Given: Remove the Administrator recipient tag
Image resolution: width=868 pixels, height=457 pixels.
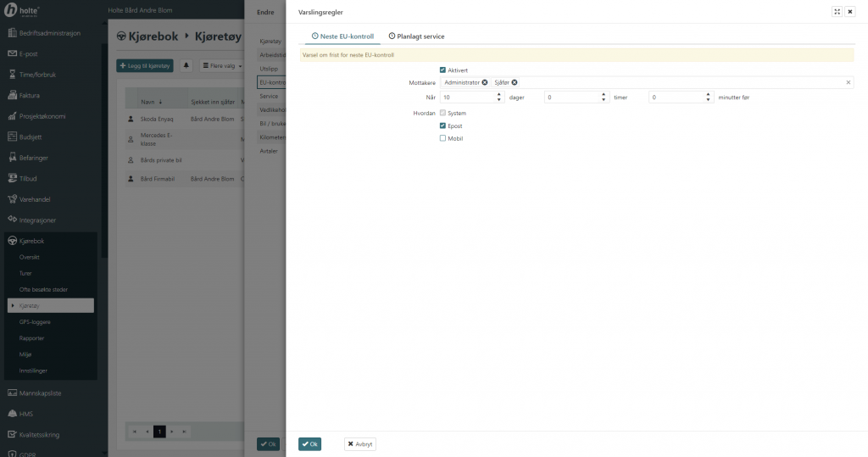Looking at the screenshot, I should [485, 82].
